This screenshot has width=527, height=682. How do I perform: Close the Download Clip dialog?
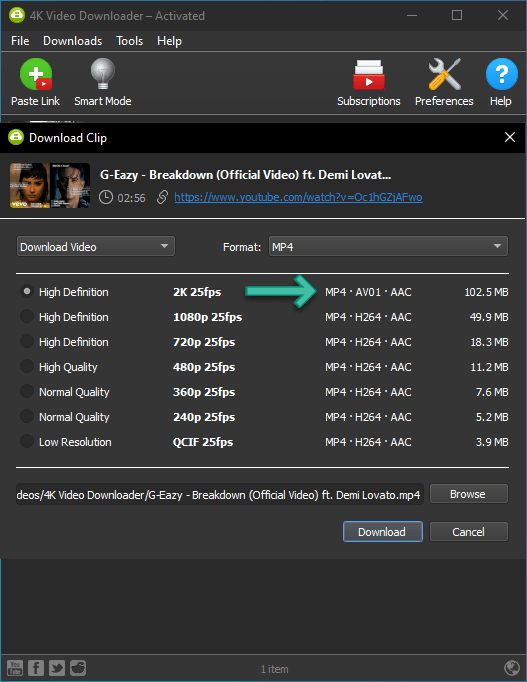tap(510, 137)
